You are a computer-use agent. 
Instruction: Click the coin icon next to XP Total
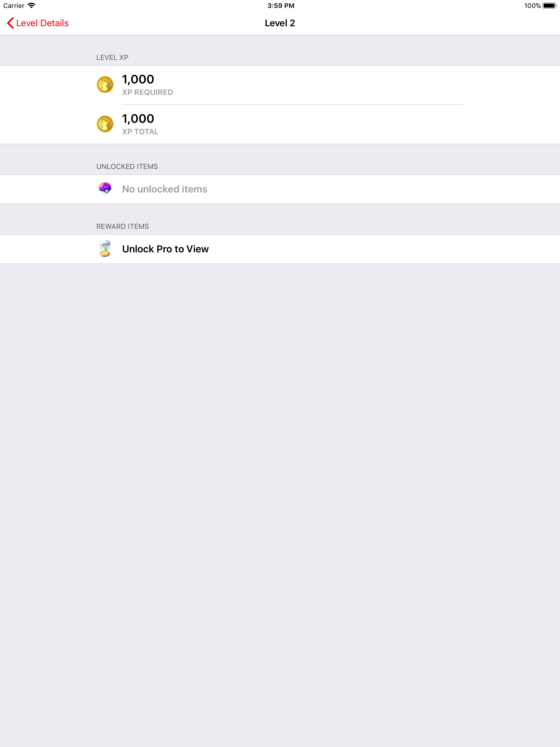(x=104, y=124)
